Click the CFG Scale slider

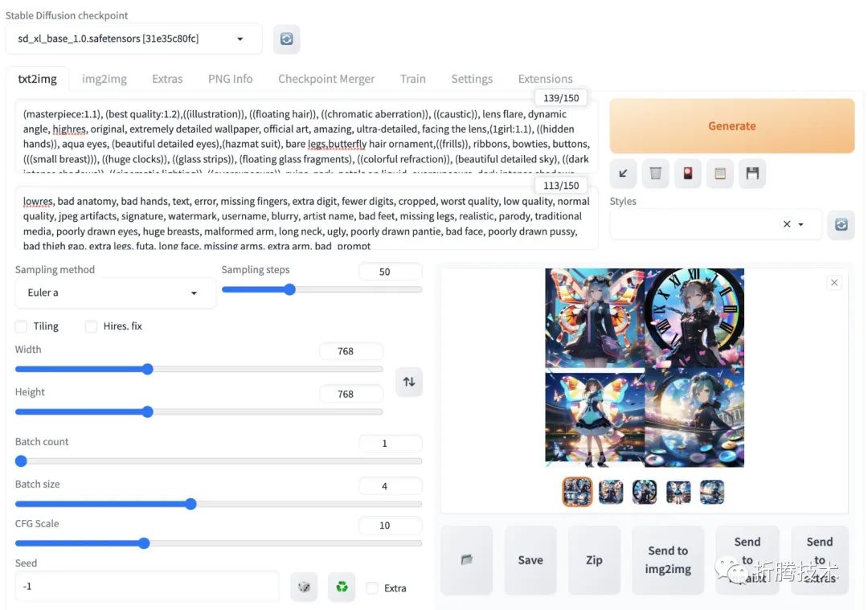click(219, 543)
